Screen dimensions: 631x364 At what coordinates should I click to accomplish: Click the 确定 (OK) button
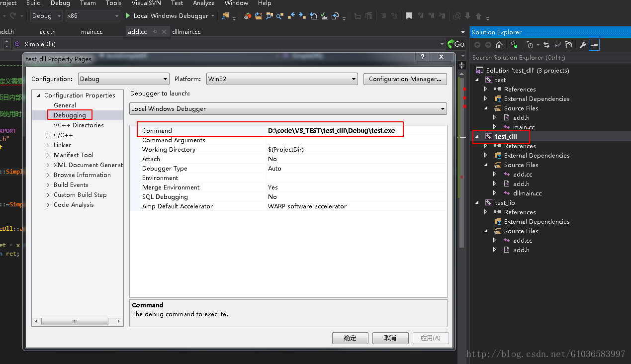tap(350, 338)
